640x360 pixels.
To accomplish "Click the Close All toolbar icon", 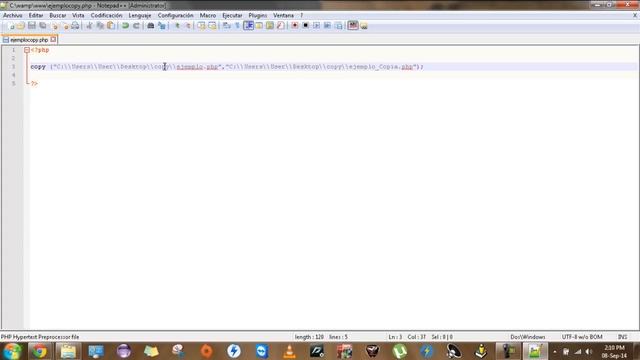I will click(65, 26).
